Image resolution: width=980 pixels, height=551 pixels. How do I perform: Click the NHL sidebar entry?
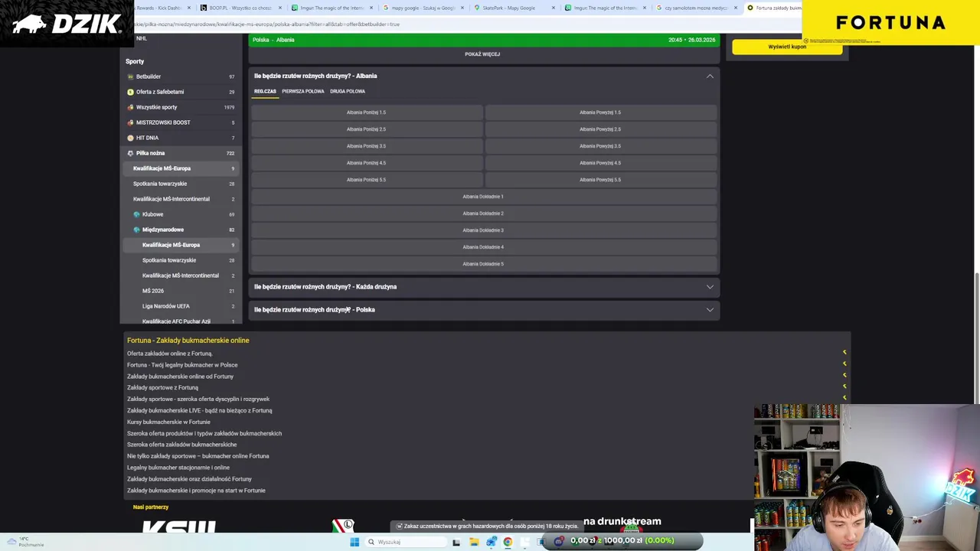tap(142, 38)
